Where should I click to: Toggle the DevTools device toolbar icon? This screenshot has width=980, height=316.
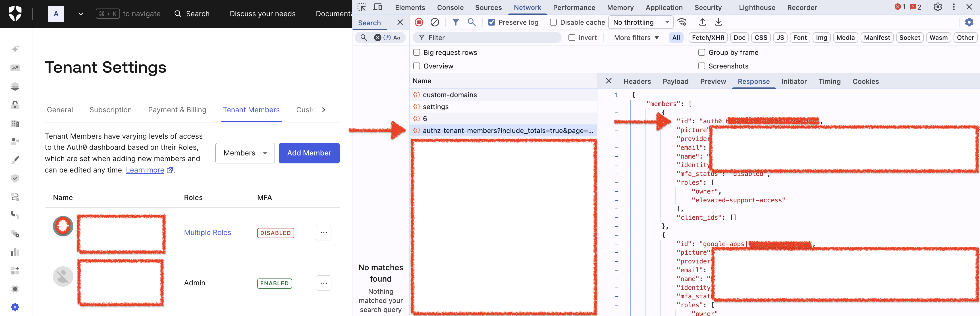(x=378, y=7)
